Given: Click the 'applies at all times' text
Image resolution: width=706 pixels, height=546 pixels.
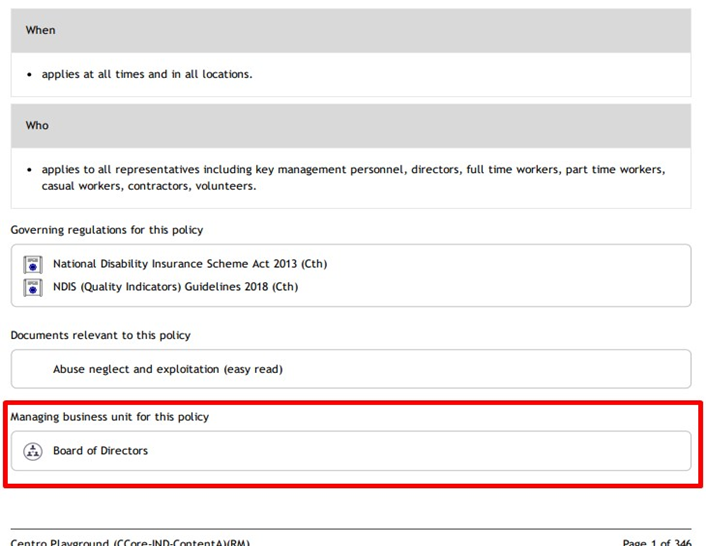Looking at the screenshot, I should (147, 74).
